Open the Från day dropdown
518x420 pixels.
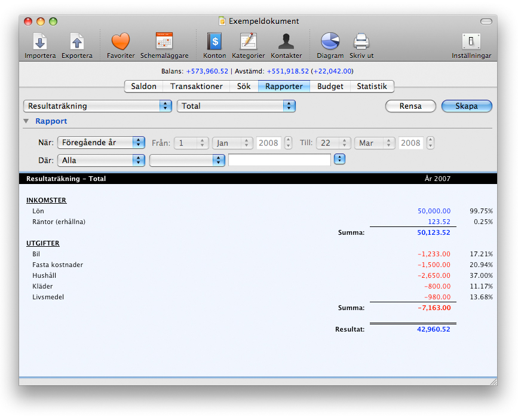click(191, 143)
